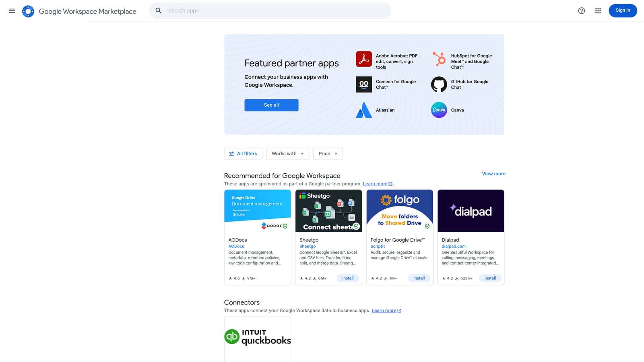Image resolution: width=644 pixels, height=362 pixels.
Task: Click the Atlassian text label
Action: pos(385,110)
